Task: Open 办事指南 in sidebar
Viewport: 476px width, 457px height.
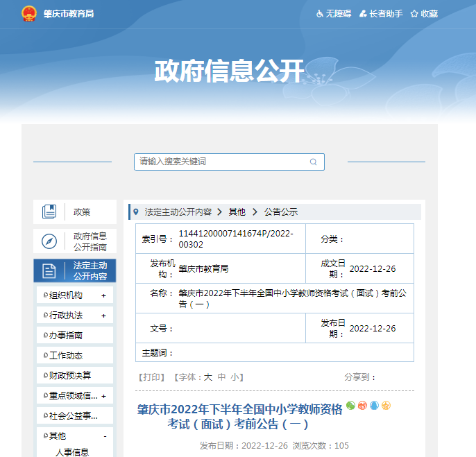Action: [x=66, y=336]
